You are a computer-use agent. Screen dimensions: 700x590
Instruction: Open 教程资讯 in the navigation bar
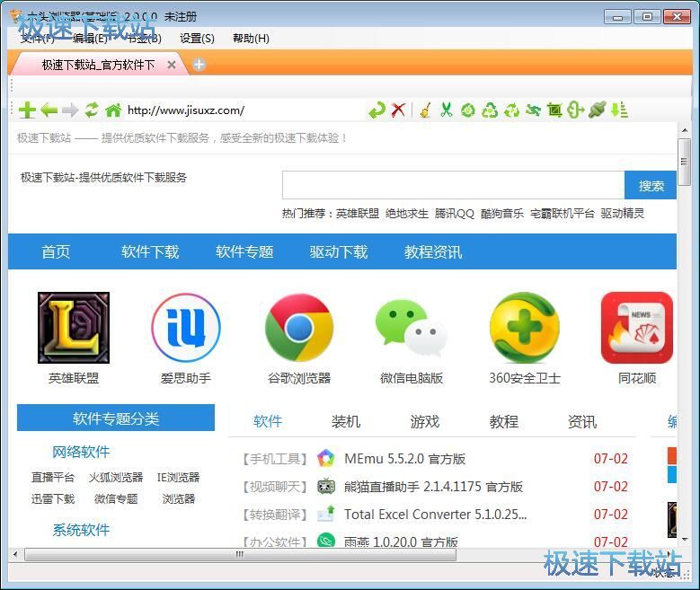[x=433, y=251]
